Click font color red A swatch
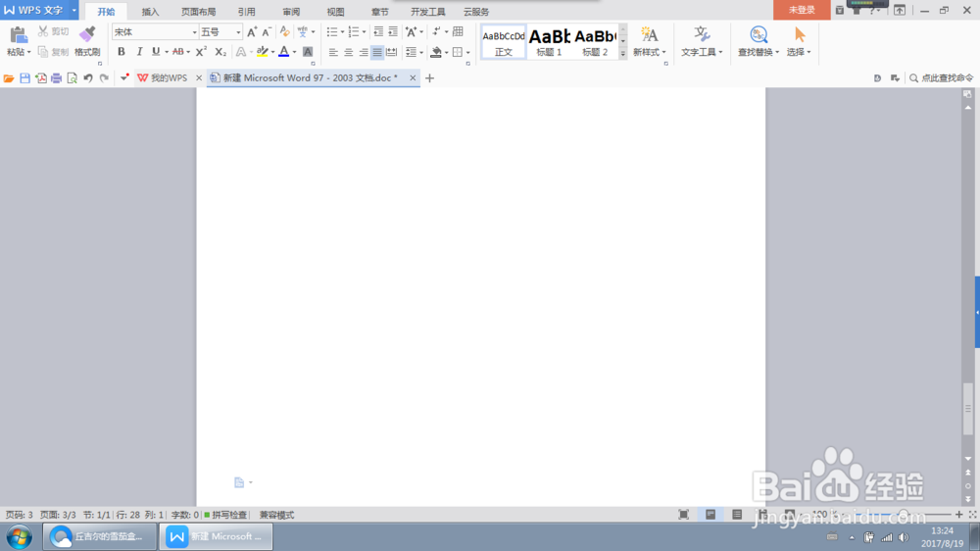Viewport: 980px width, 551px height. tap(284, 52)
